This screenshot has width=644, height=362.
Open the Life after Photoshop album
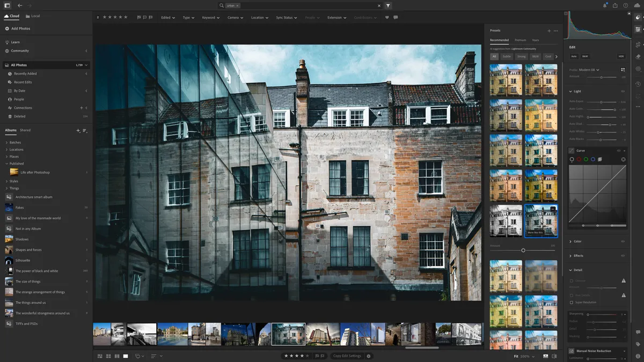pyautogui.click(x=36, y=172)
